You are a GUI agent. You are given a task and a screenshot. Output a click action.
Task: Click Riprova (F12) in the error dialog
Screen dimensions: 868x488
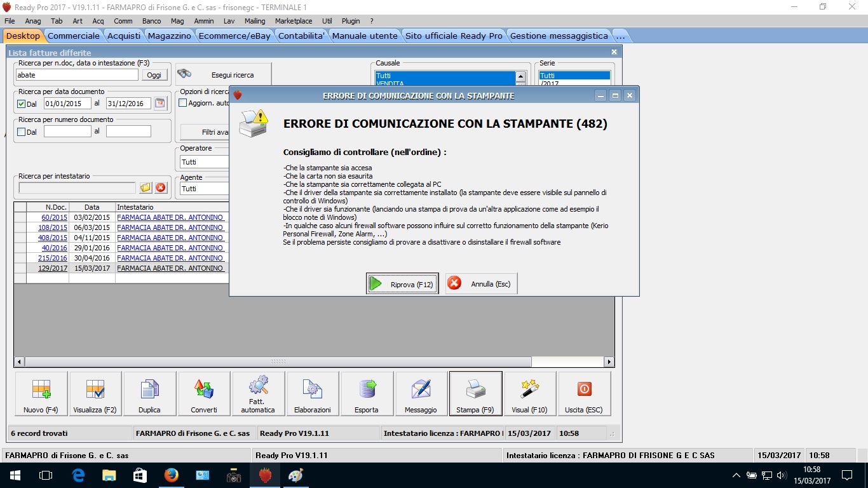tap(402, 284)
